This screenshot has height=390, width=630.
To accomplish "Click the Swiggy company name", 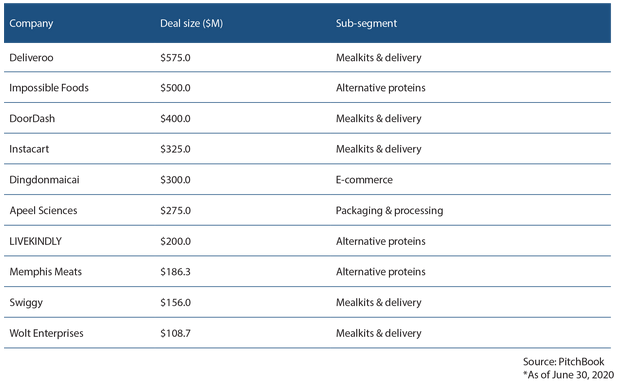I will (x=26, y=302).
